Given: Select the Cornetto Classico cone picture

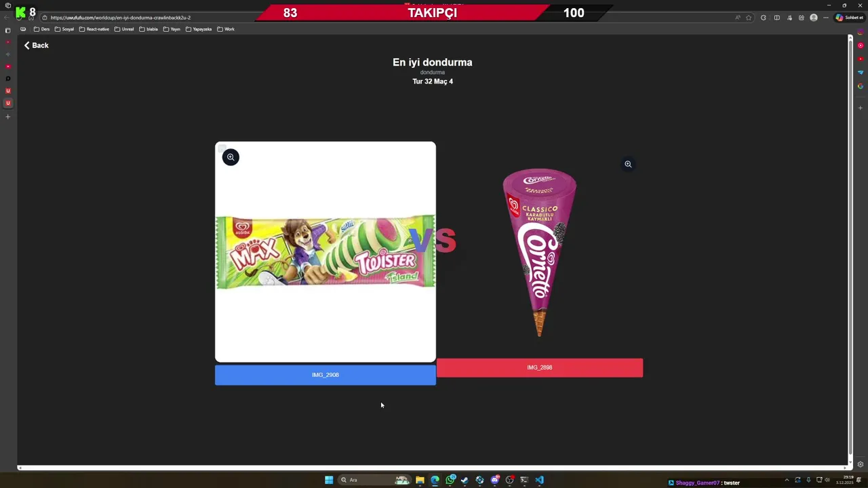Looking at the screenshot, I should click(540, 252).
